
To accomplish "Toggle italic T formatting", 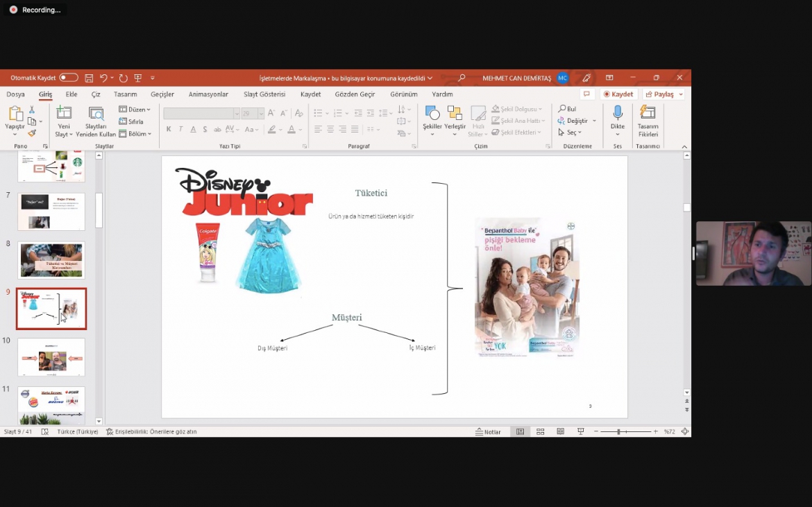I will click(x=180, y=129).
